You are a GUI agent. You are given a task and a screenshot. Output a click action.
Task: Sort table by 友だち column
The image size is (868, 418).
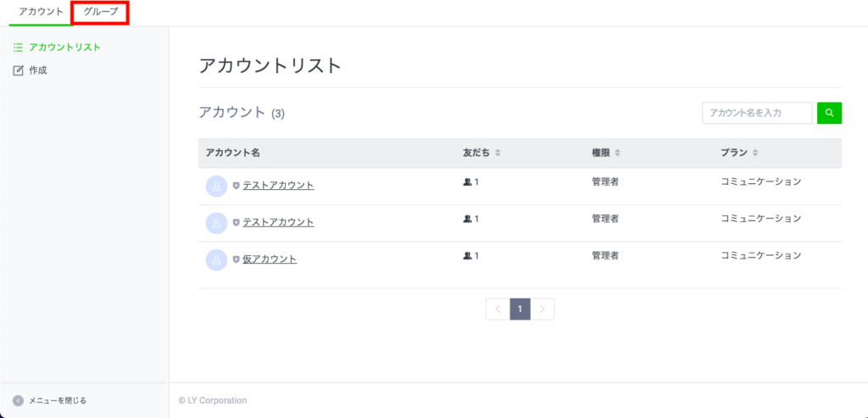coord(498,153)
